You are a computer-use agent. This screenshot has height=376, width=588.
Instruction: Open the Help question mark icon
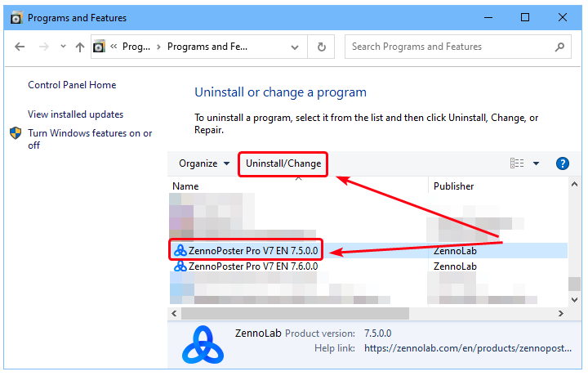point(562,163)
